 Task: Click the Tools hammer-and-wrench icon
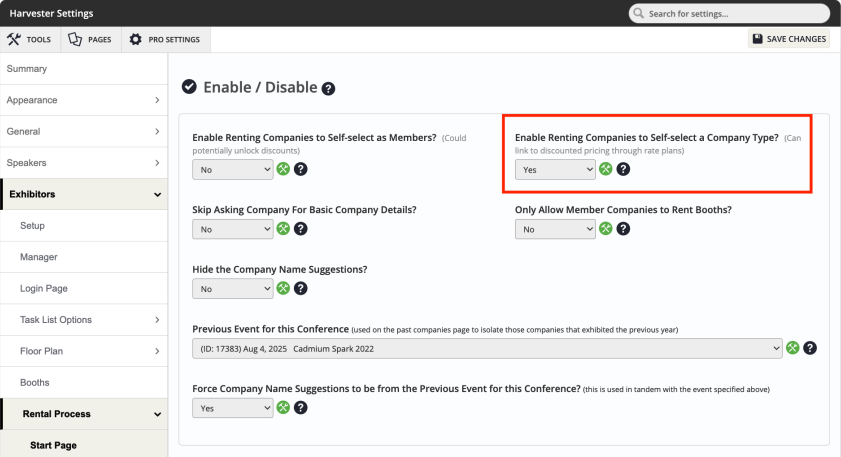[x=13, y=39]
